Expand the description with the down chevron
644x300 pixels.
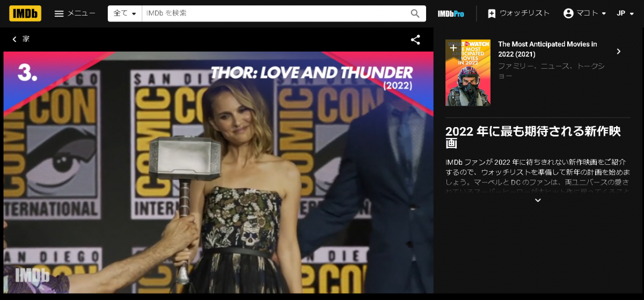(x=538, y=200)
